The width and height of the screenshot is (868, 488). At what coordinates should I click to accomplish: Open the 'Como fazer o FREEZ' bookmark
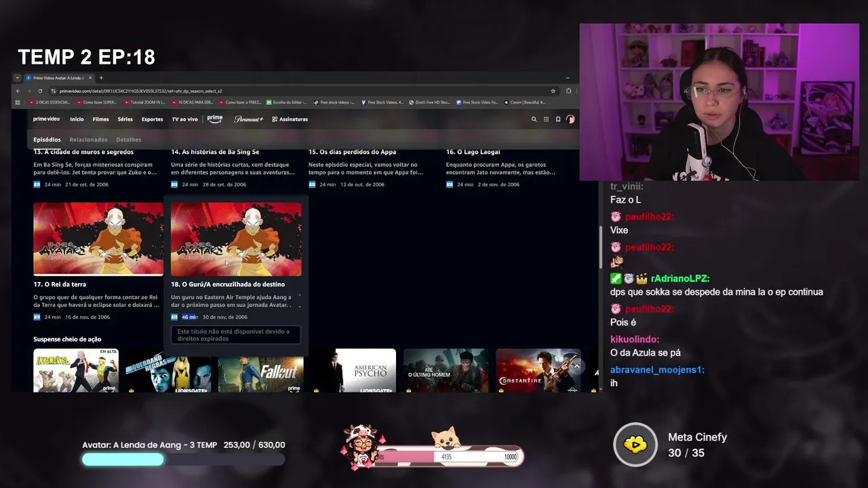(x=240, y=102)
